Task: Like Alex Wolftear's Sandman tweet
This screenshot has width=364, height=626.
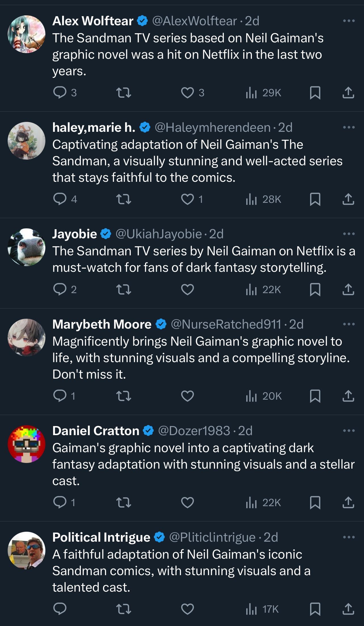Action: 188,93
